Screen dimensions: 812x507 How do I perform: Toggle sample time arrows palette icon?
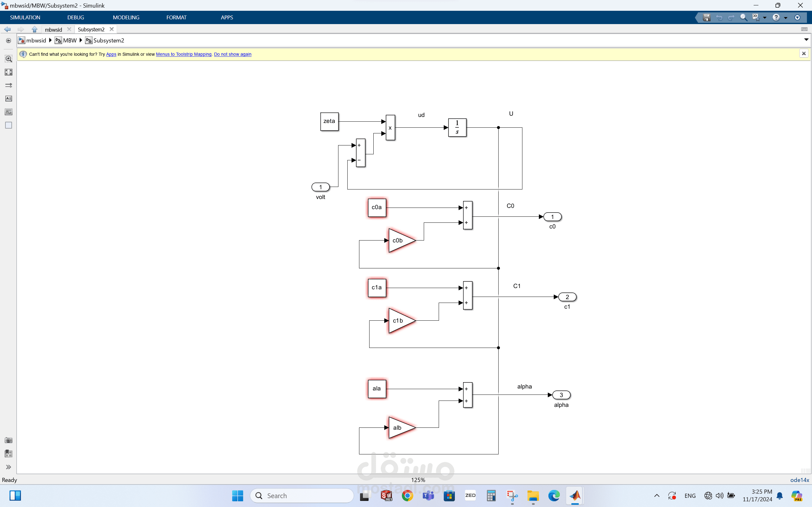click(8, 85)
